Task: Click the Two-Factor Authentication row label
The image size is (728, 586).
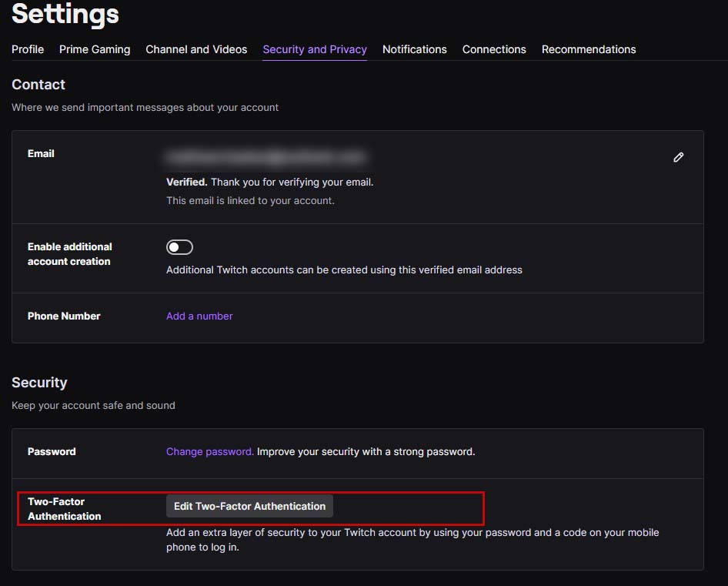Action: pyautogui.click(x=64, y=509)
